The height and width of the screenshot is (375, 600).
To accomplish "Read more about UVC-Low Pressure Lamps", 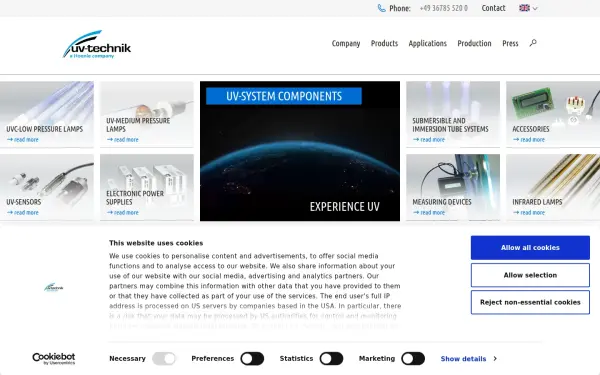I will [23, 140].
